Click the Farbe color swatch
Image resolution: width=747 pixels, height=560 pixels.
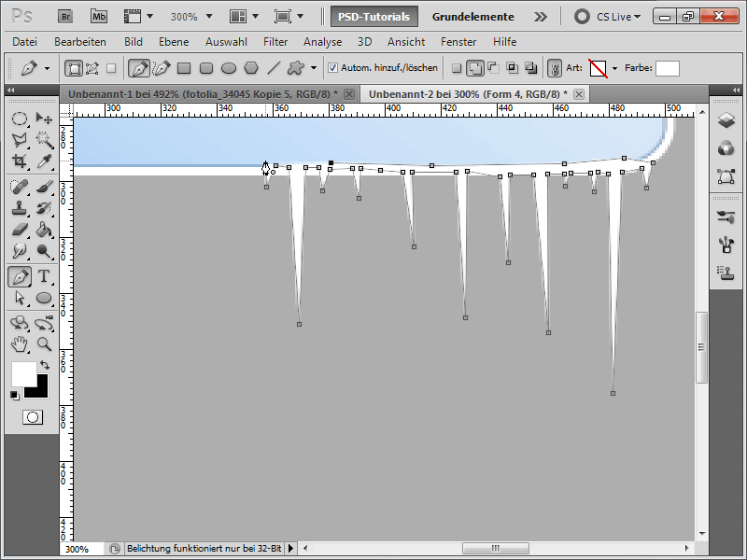(x=667, y=68)
